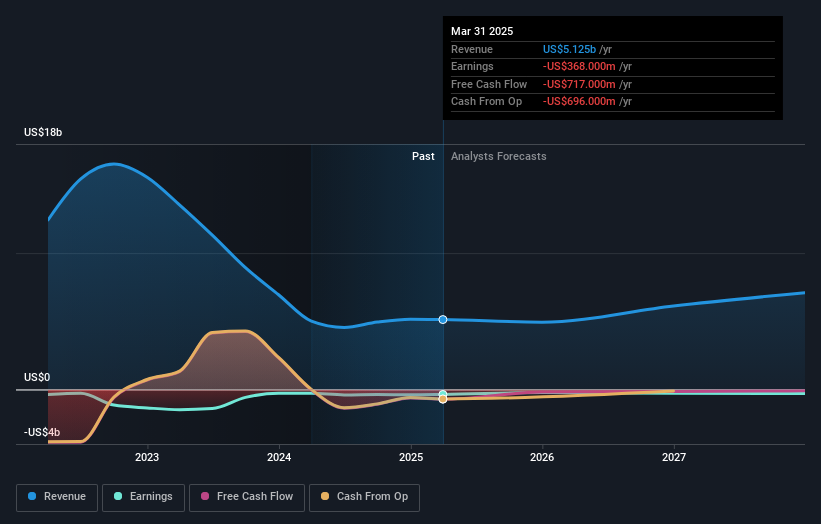This screenshot has width=821, height=524.
Task: Click the -US$4b axis label
Action: (x=42, y=432)
